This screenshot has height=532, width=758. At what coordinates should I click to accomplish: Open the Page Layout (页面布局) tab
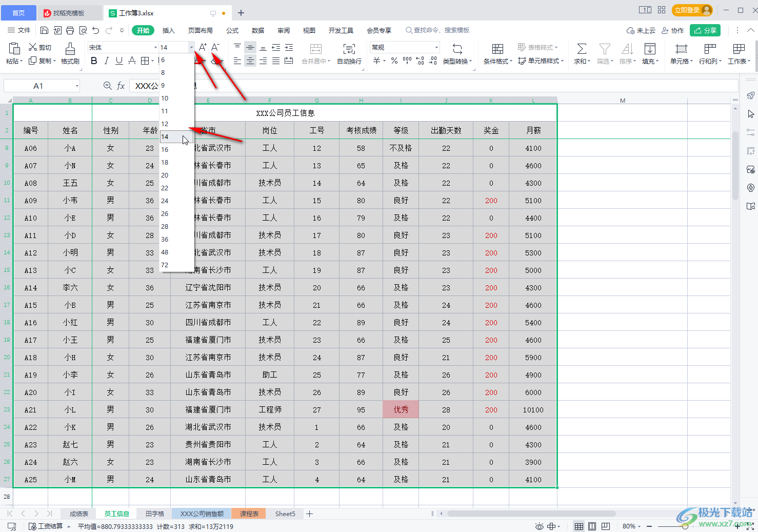pyautogui.click(x=201, y=30)
